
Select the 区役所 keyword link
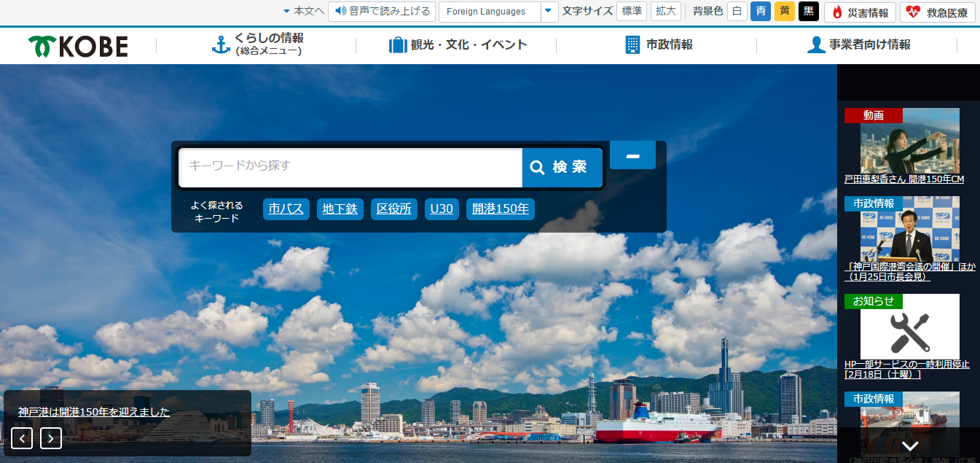click(x=394, y=209)
